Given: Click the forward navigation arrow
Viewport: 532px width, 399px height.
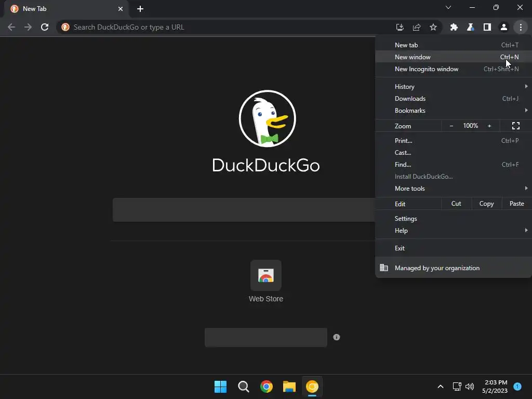Looking at the screenshot, I should click(x=28, y=27).
